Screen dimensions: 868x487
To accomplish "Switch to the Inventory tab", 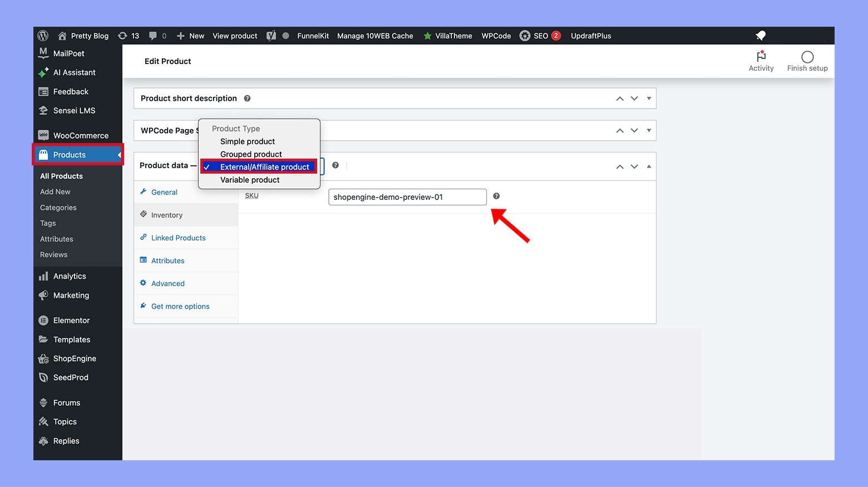I will point(166,215).
